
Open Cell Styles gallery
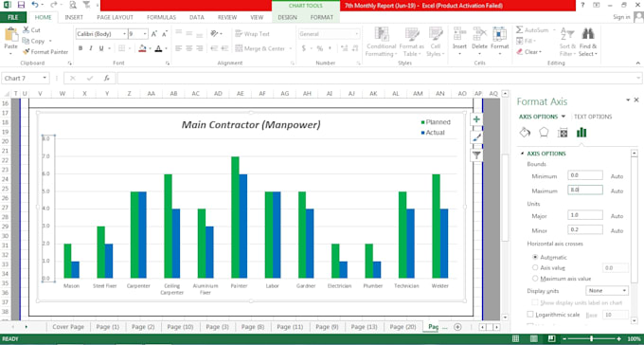click(x=436, y=43)
